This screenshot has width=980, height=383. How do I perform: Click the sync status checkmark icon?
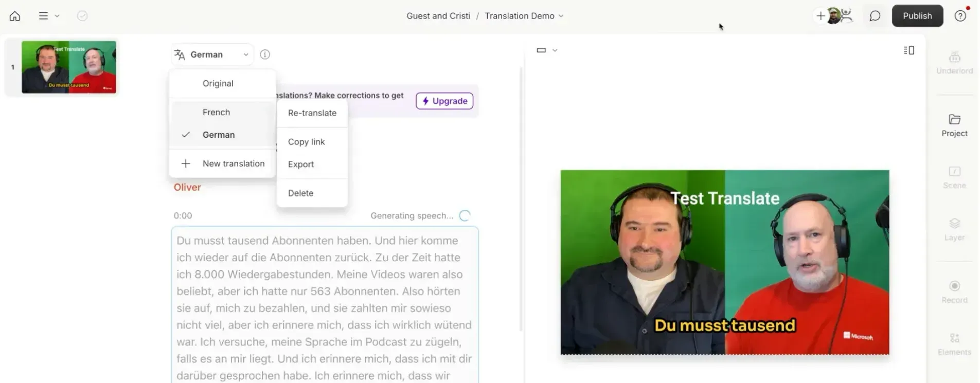click(x=82, y=16)
